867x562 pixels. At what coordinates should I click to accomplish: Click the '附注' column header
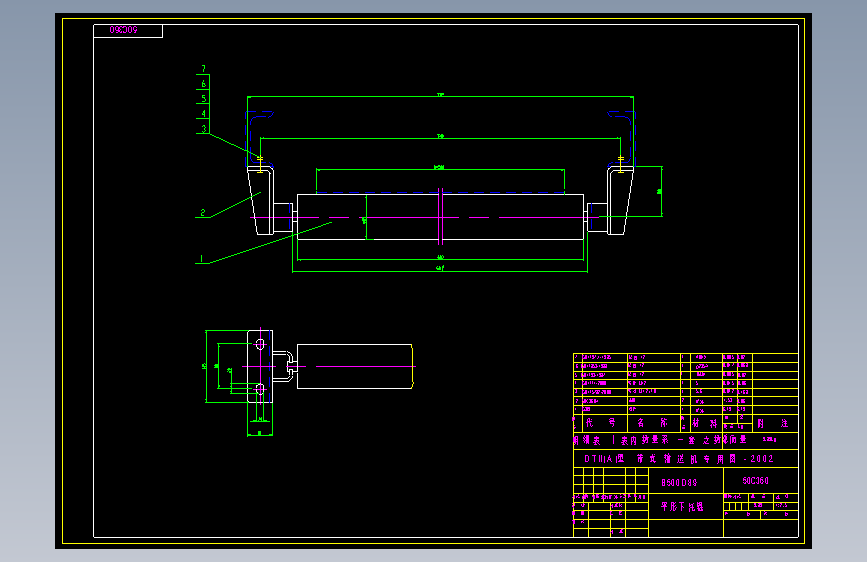[x=772, y=423]
